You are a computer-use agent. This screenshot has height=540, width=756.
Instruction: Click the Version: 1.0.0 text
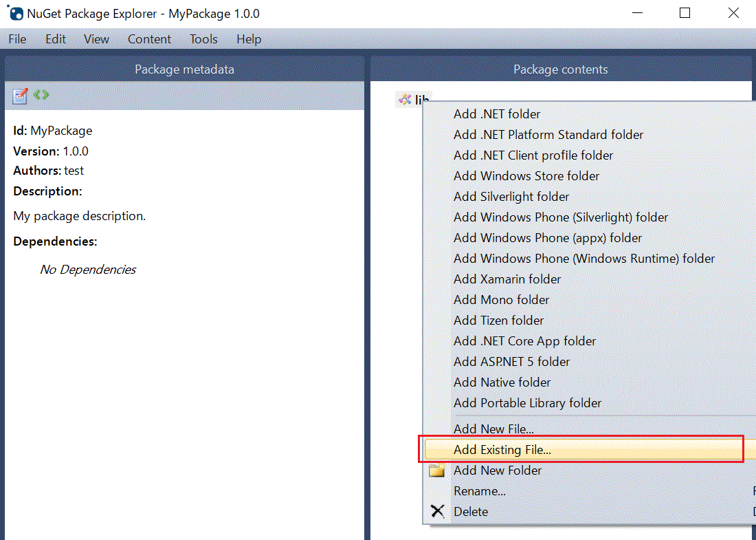pos(51,151)
